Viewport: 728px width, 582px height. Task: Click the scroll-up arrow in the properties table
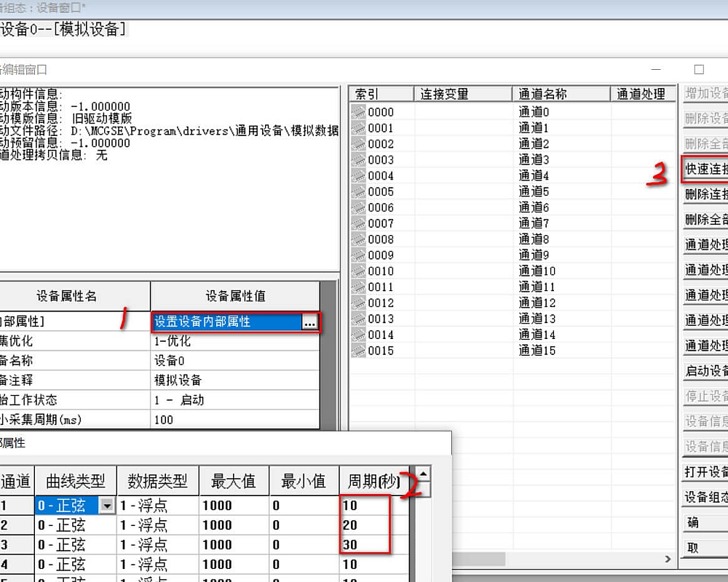click(422, 474)
